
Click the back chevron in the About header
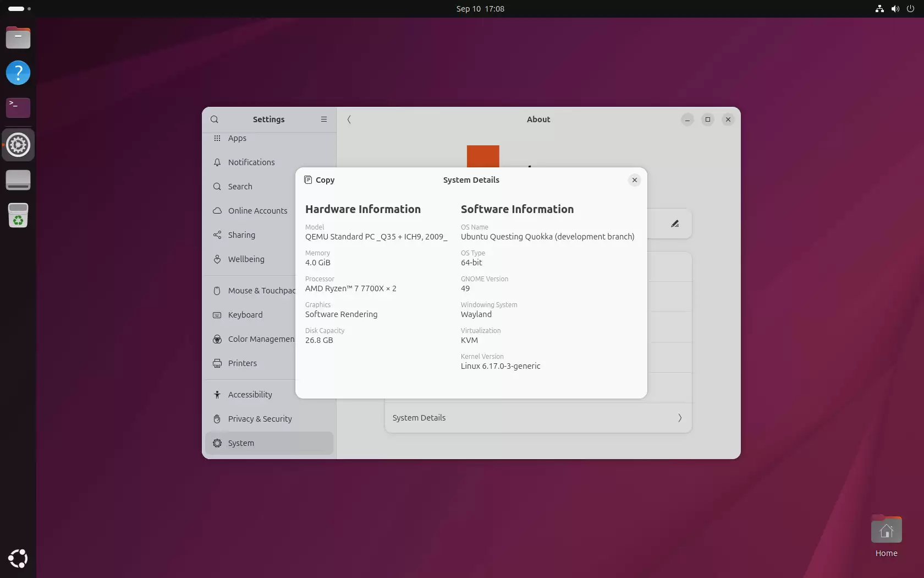(349, 119)
